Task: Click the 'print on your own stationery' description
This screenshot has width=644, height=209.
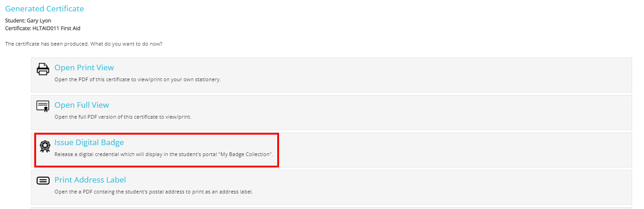Action: (137, 79)
